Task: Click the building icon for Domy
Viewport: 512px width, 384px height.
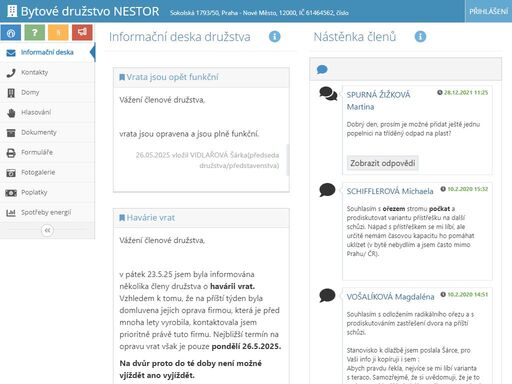Action: 11,93
